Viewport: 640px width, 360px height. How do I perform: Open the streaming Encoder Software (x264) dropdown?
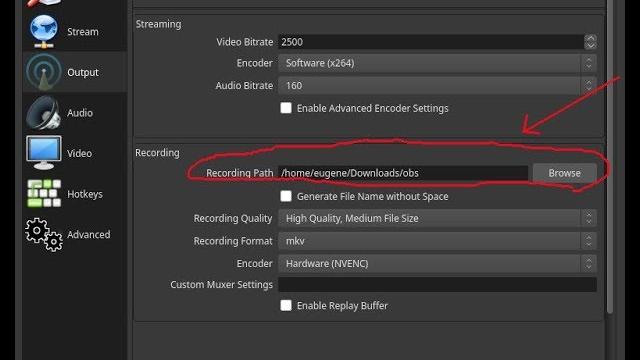(x=437, y=63)
